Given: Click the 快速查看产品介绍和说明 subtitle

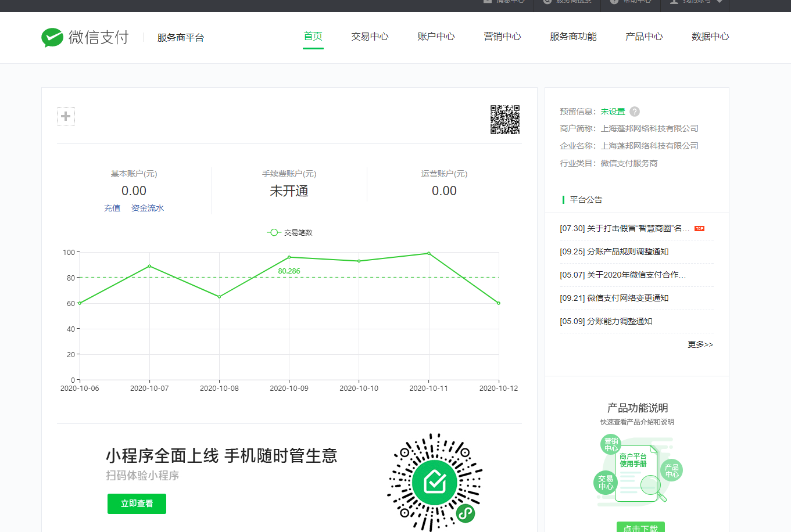Looking at the screenshot, I should 637,422.
